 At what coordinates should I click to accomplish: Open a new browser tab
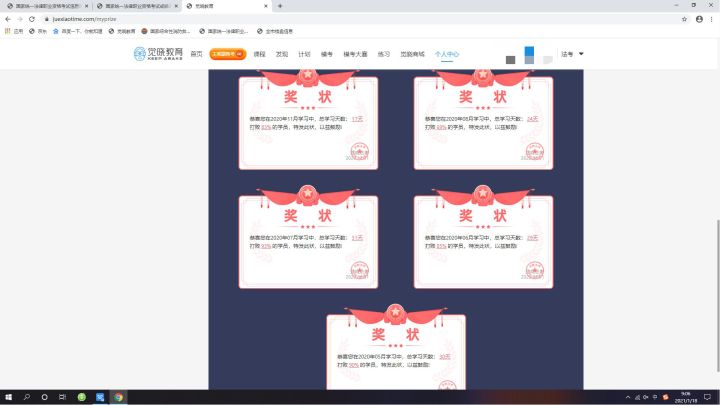click(x=280, y=6)
